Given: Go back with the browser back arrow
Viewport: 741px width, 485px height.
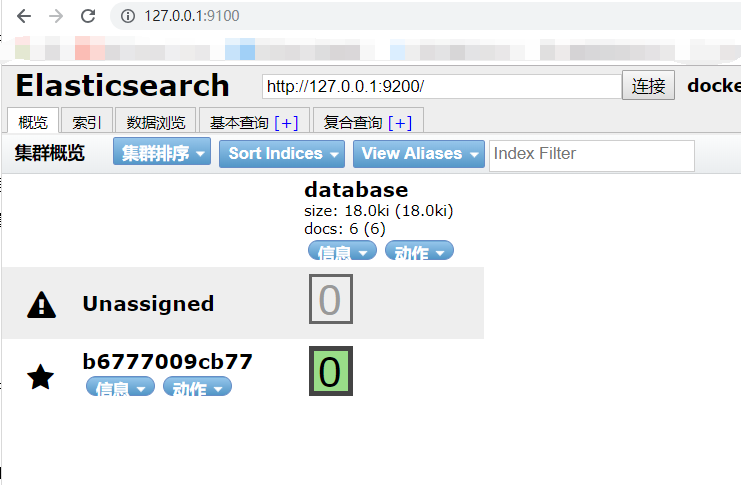Looking at the screenshot, I should tap(24, 16).
